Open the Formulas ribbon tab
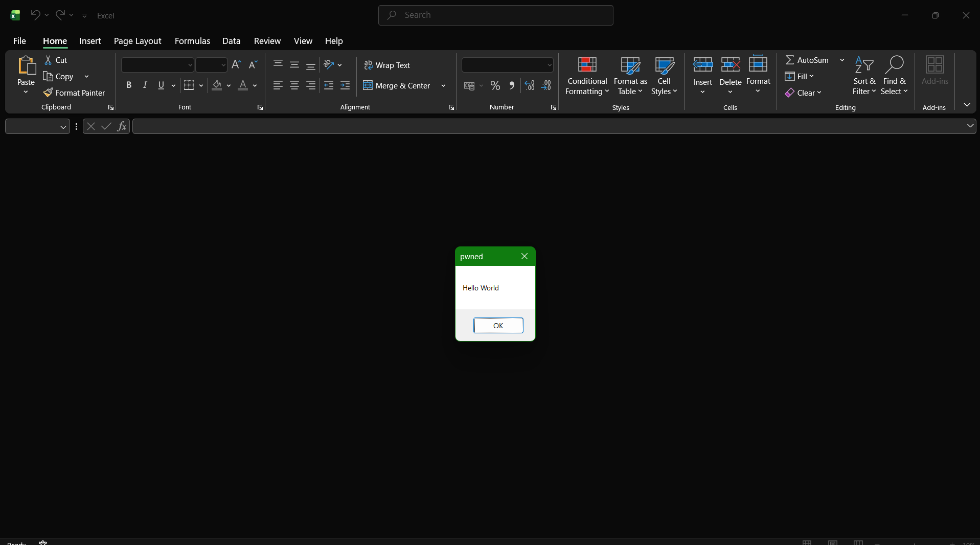 (192, 41)
